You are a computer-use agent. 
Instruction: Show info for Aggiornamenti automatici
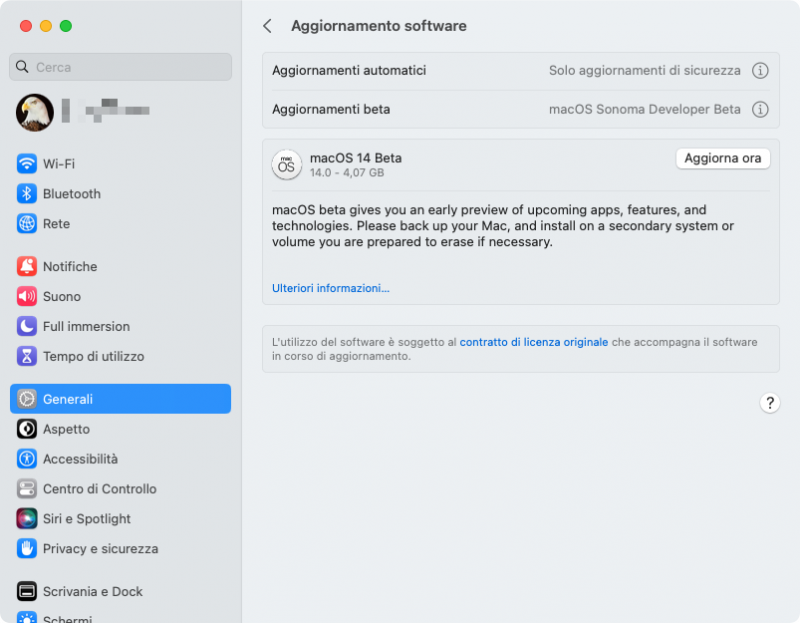coord(760,70)
